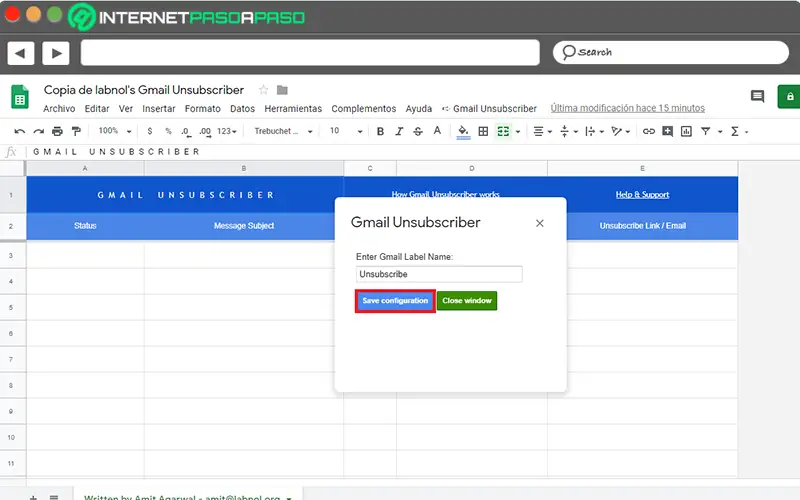Open the text wrapping dropdown

click(594, 132)
